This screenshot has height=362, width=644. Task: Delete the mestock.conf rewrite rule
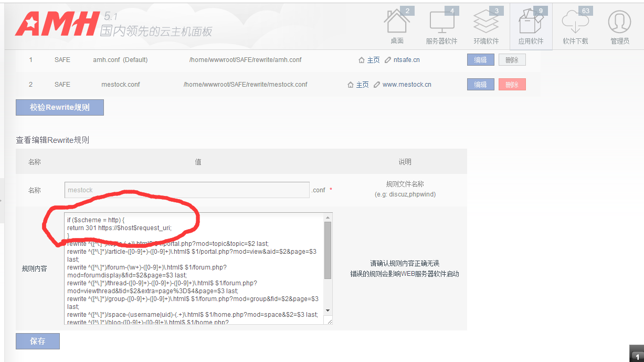click(x=512, y=85)
